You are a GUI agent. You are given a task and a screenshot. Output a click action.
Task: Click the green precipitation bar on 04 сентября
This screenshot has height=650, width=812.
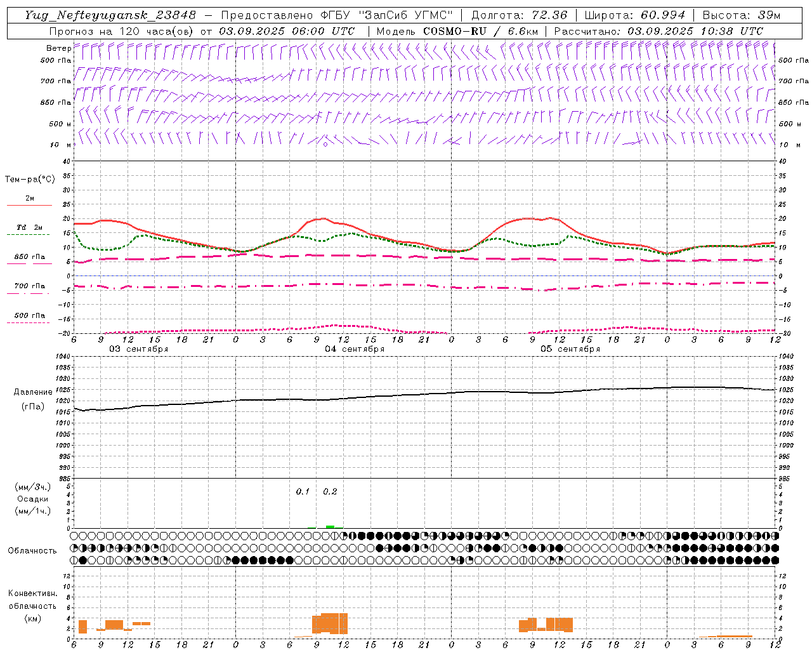coord(330,526)
